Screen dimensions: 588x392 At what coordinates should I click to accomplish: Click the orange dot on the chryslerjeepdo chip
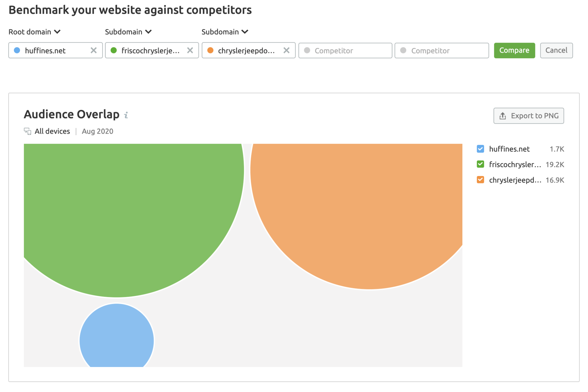tap(211, 50)
